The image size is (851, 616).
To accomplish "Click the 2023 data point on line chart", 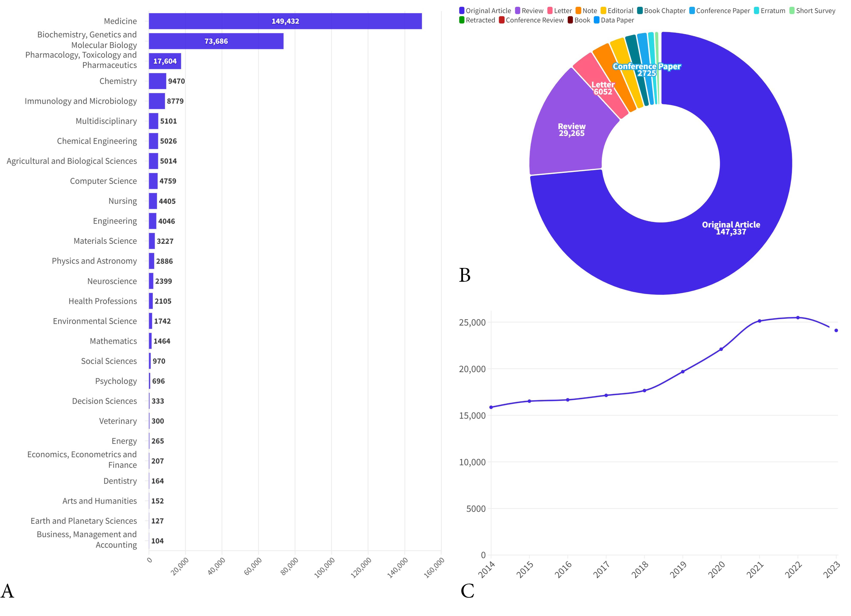I will tap(836, 330).
